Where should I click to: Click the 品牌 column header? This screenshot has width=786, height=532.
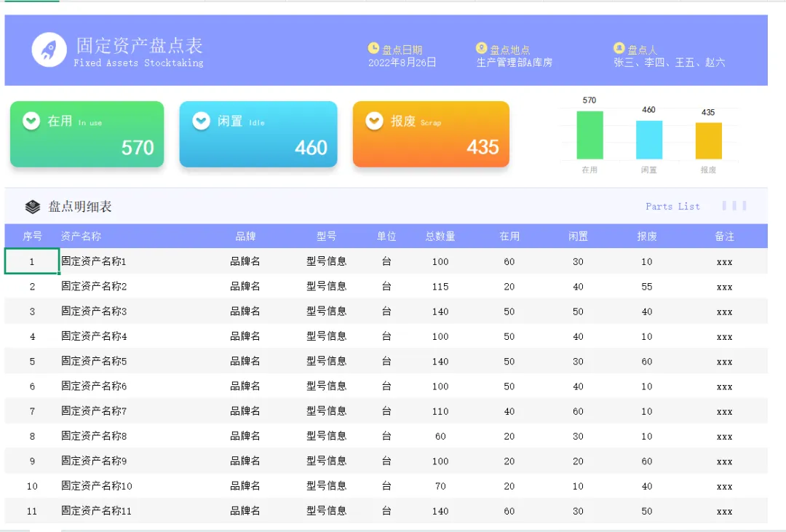246,237
